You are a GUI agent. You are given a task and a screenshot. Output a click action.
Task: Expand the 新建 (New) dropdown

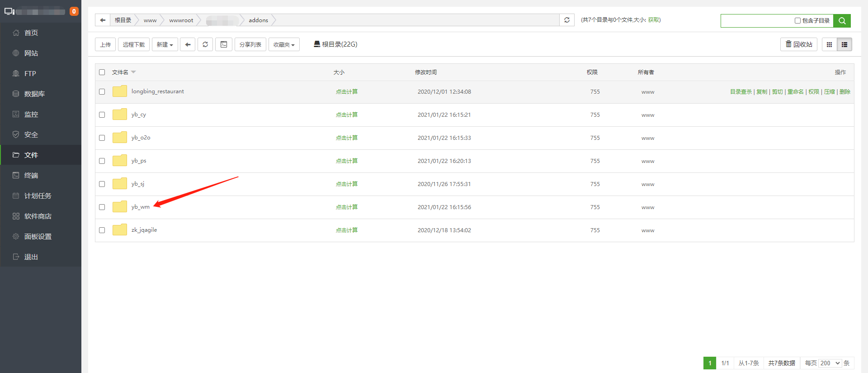click(x=165, y=44)
